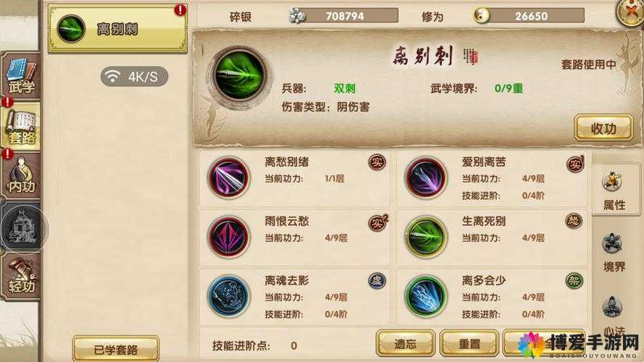Switch to the 内功 sidebar tab
Image resolution: width=644 pixels, height=362 pixels.
pyautogui.click(x=20, y=176)
